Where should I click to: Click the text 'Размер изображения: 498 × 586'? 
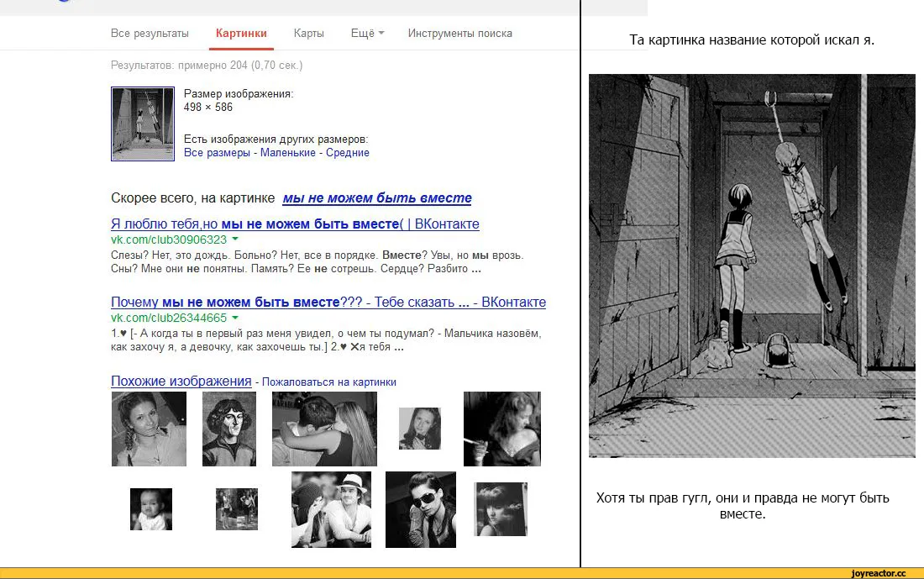pos(239,100)
